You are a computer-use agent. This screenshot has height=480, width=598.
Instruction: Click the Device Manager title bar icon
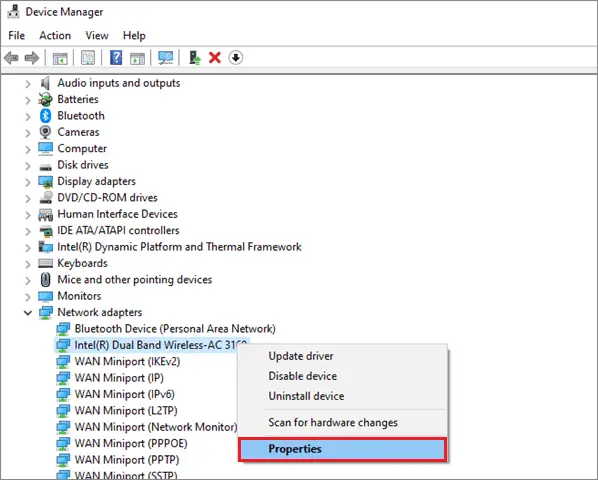(13, 11)
